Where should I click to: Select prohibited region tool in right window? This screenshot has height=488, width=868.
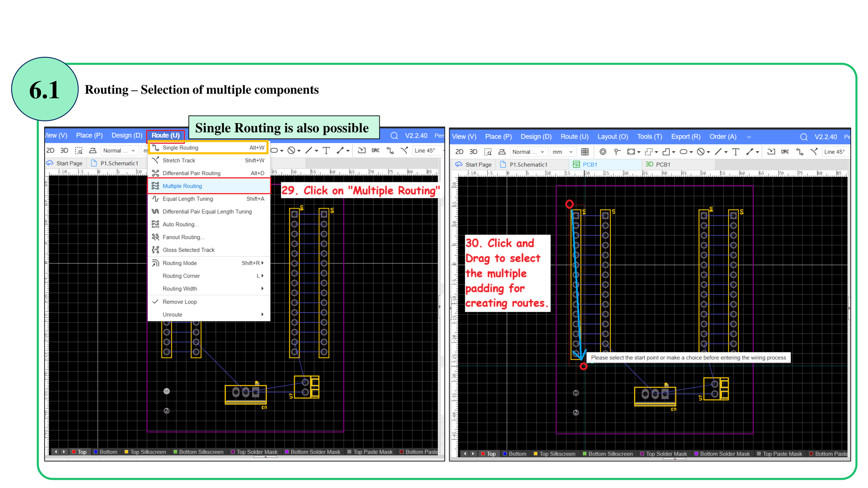click(700, 152)
